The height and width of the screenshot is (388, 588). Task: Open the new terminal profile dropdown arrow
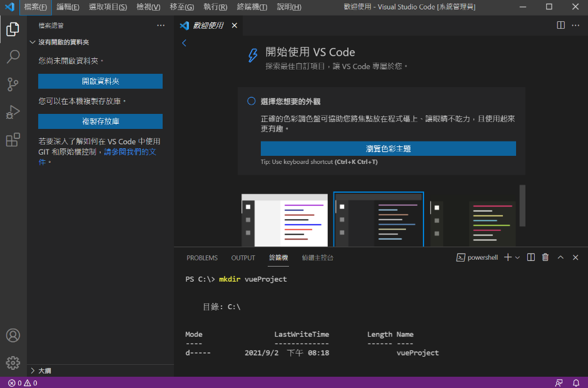pos(517,257)
